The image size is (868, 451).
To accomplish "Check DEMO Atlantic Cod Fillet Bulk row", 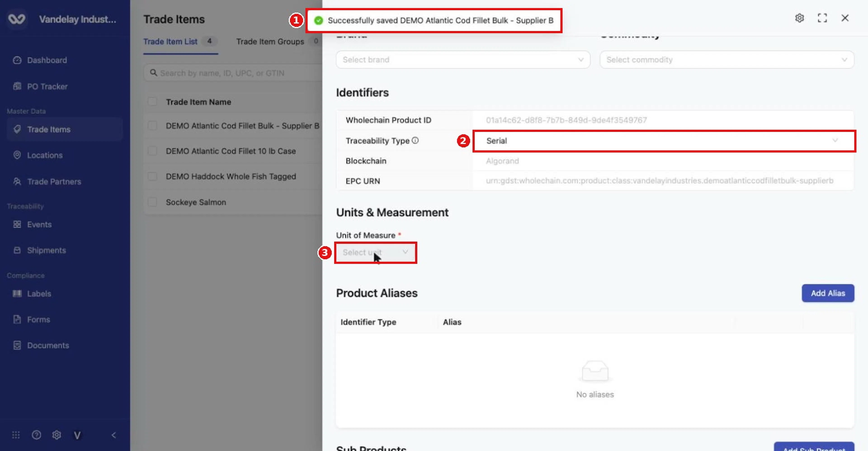I will pos(152,126).
